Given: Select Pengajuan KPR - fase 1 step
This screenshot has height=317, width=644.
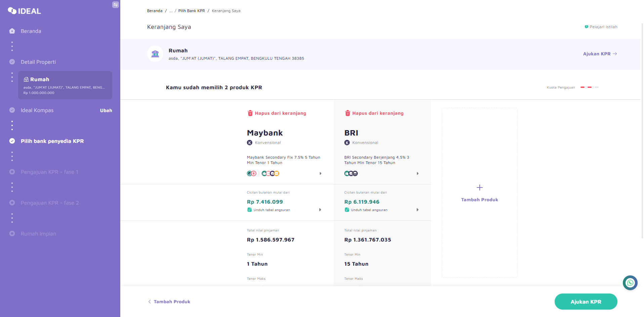Looking at the screenshot, I should [49, 172].
